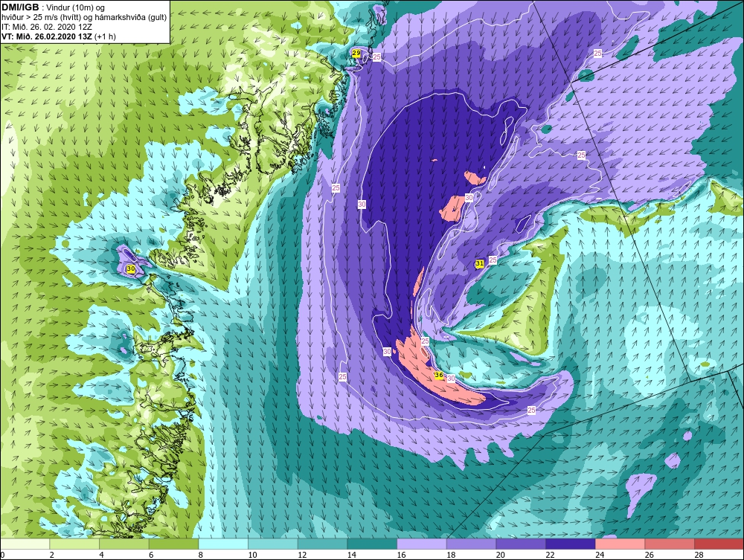Click the legend tick label '16'
Image resolution: width=744 pixels, height=560 pixels.
click(402, 555)
